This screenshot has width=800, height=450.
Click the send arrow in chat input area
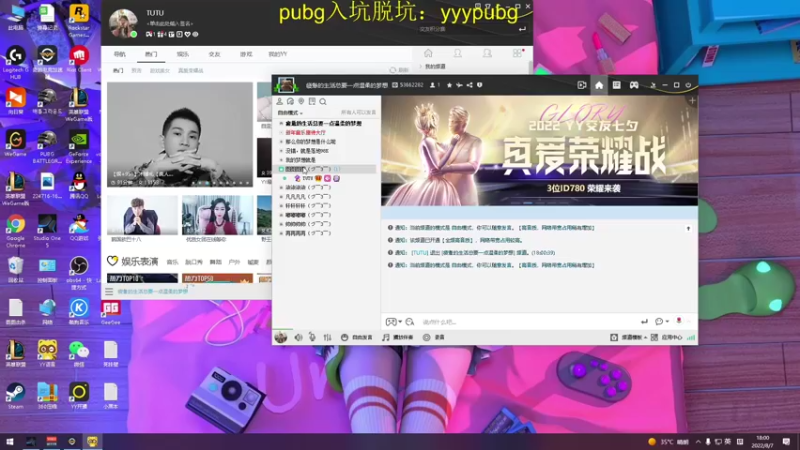pyautogui.click(x=644, y=321)
